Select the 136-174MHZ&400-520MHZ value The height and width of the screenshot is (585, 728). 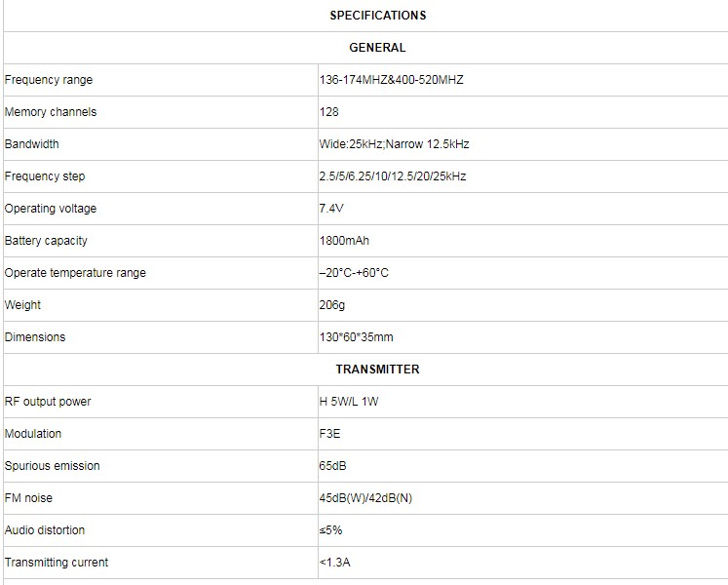pos(391,80)
